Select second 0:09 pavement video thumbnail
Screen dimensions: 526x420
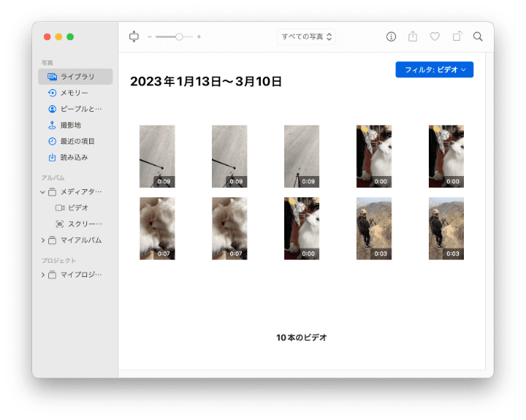[x=229, y=156]
